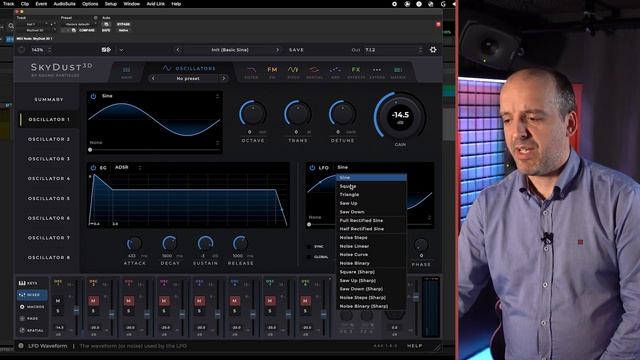
Task: Click the Detune knob
Action: [342, 113]
